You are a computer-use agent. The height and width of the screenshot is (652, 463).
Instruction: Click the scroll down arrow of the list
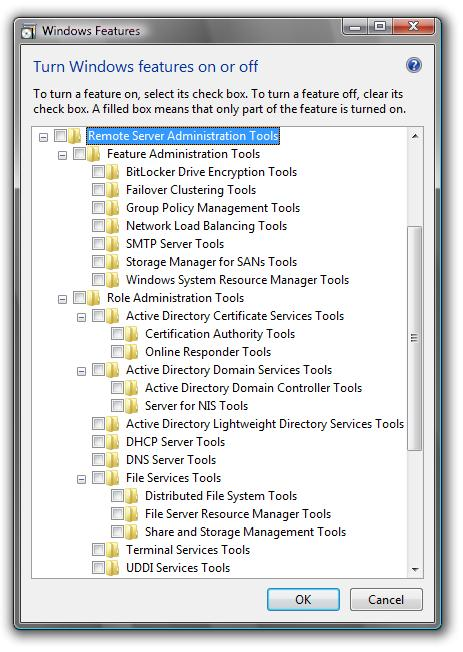[x=415, y=569]
